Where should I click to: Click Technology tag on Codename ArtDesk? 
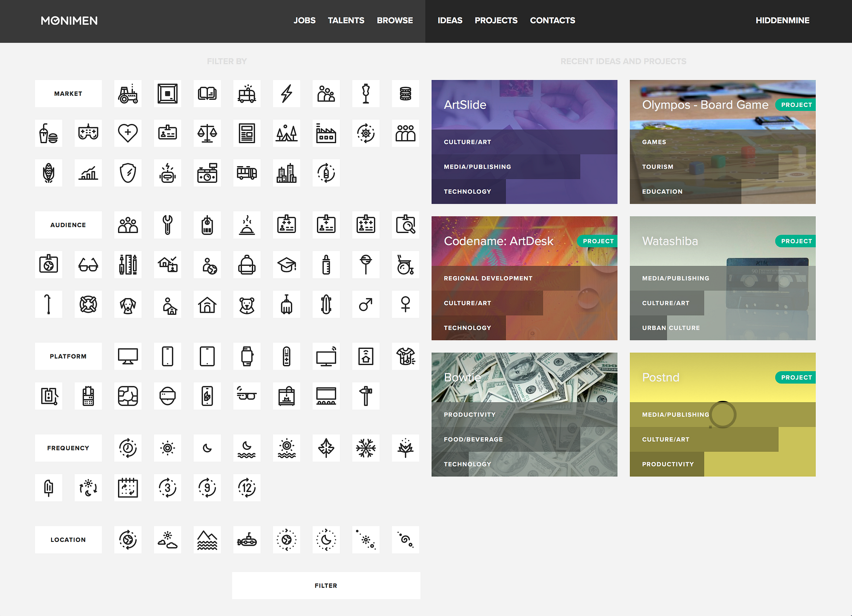[x=467, y=328]
